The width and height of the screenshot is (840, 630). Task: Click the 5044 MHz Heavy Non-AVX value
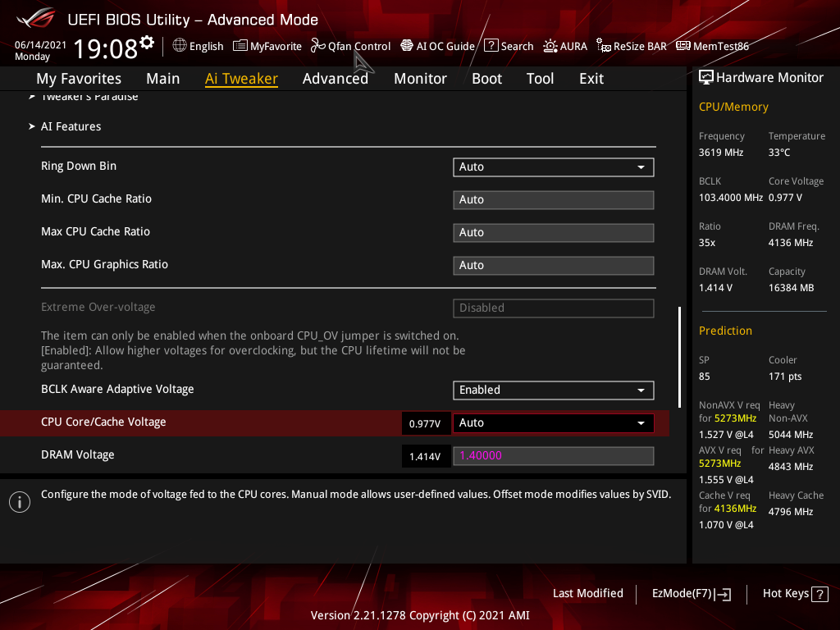point(791,435)
